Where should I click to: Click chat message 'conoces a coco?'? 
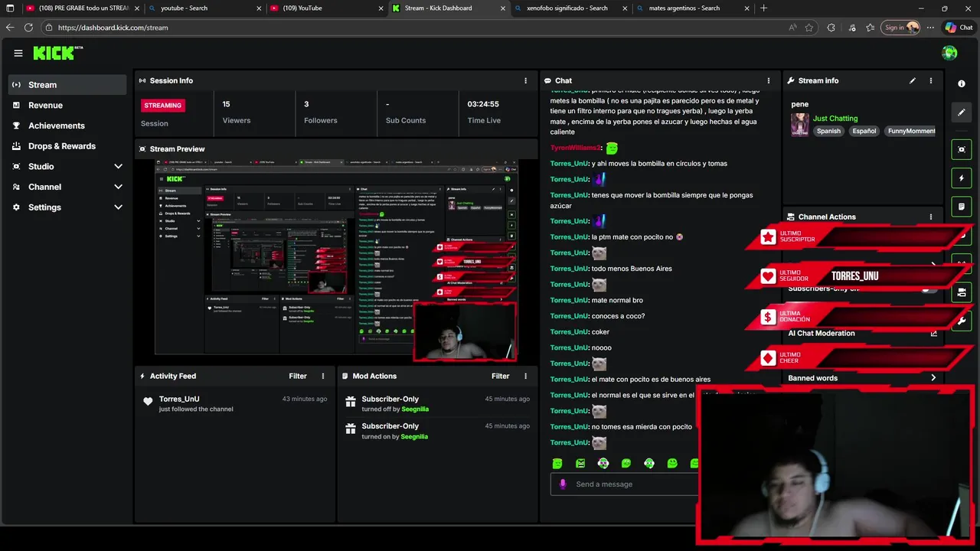point(618,316)
